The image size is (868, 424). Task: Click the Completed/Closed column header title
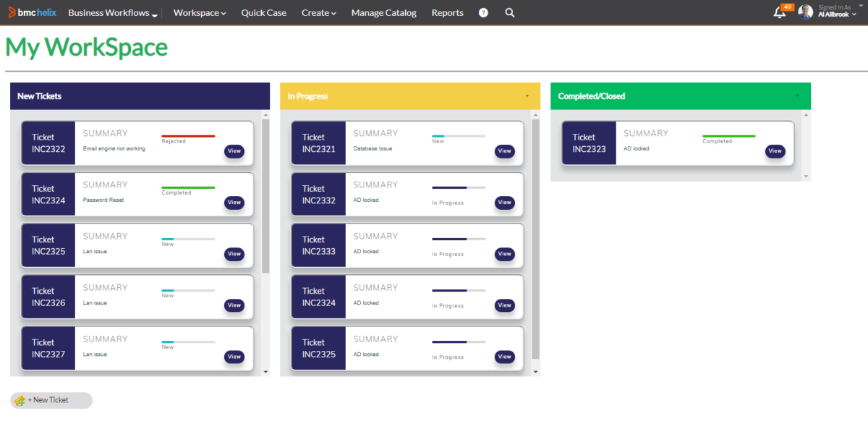[x=592, y=96]
